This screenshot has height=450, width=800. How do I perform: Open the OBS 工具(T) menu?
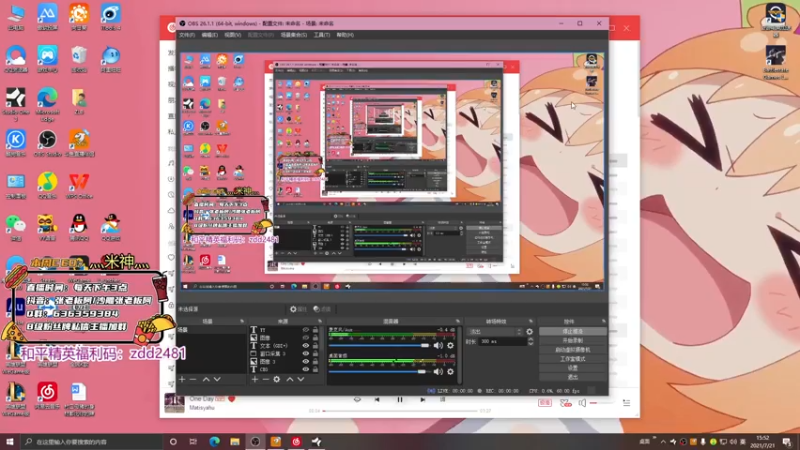click(x=322, y=35)
